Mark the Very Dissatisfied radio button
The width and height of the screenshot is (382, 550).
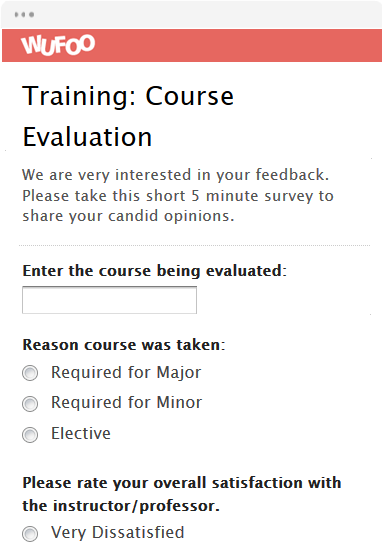point(30,534)
